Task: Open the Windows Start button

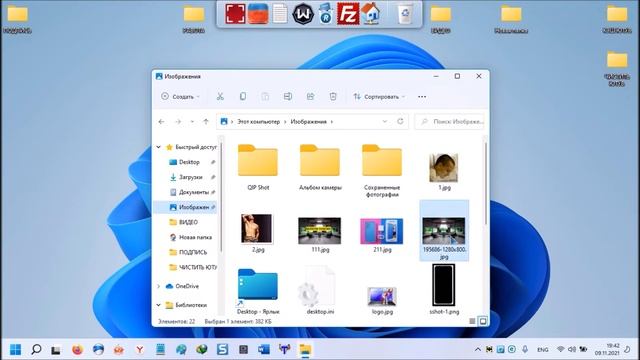Action: click(x=16, y=349)
